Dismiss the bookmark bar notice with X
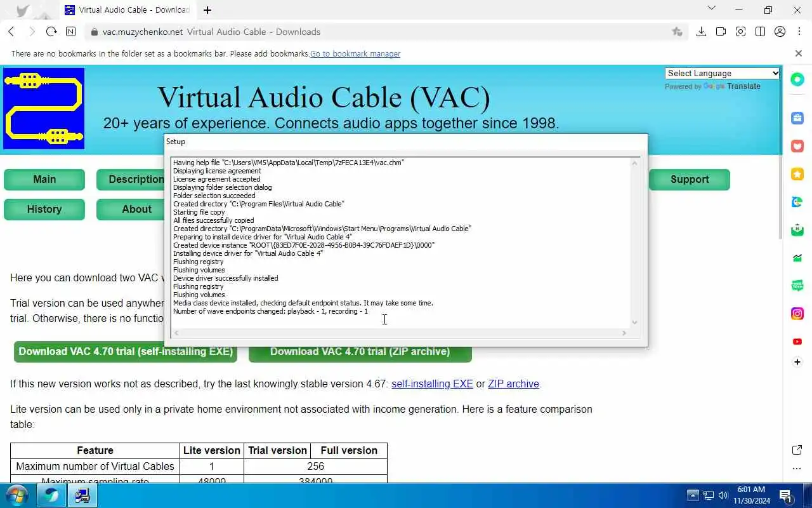This screenshot has height=508, width=812. [799, 53]
